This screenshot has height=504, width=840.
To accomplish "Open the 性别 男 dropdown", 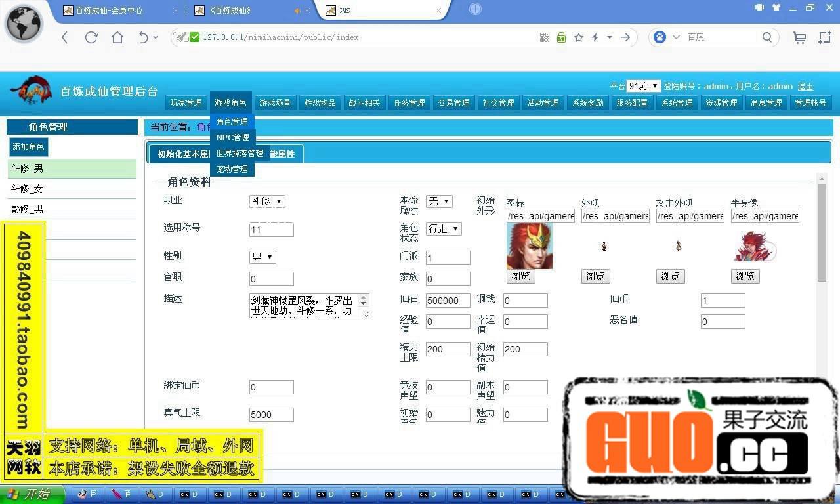I will coord(262,257).
